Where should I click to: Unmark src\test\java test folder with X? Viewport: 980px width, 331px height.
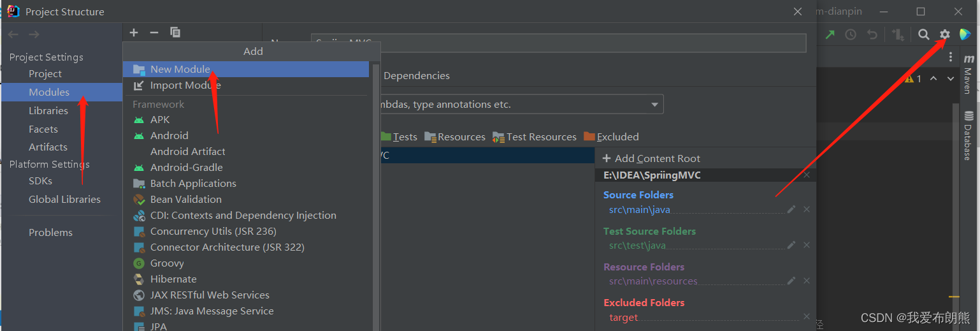(807, 245)
